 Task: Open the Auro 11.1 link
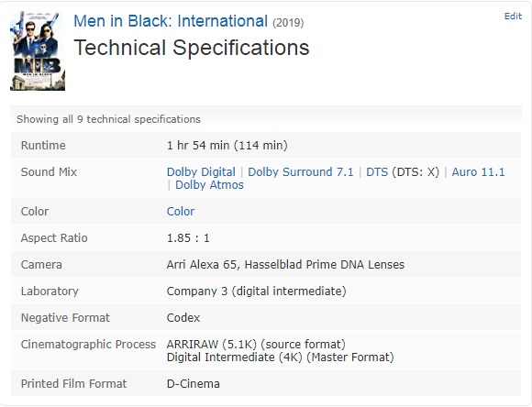[478, 172]
